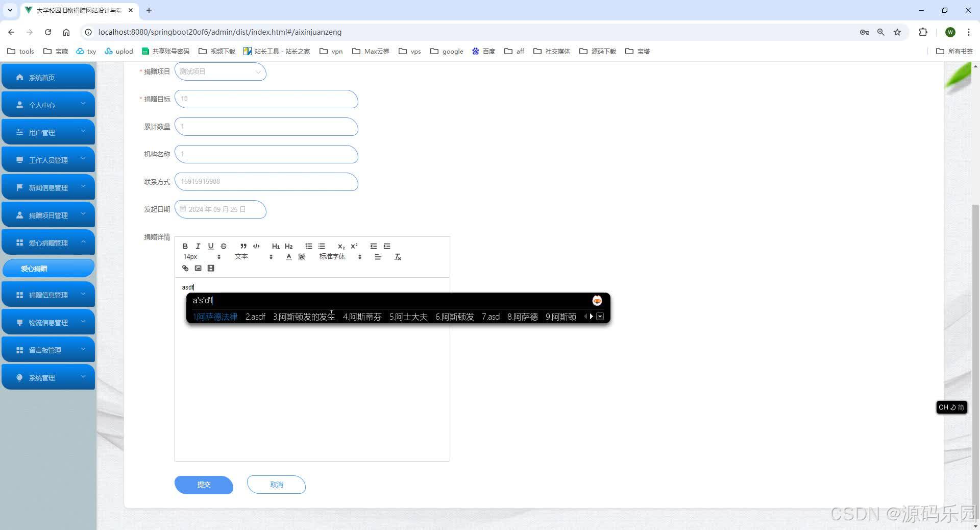Toggle subscript formatting

pyautogui.click(x=340, y=246)
